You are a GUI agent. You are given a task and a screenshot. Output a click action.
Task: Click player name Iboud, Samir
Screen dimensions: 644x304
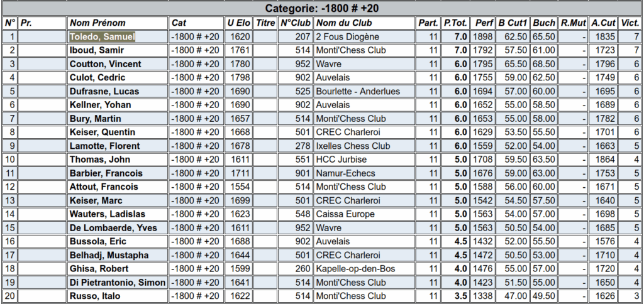[x=97, y=50]
